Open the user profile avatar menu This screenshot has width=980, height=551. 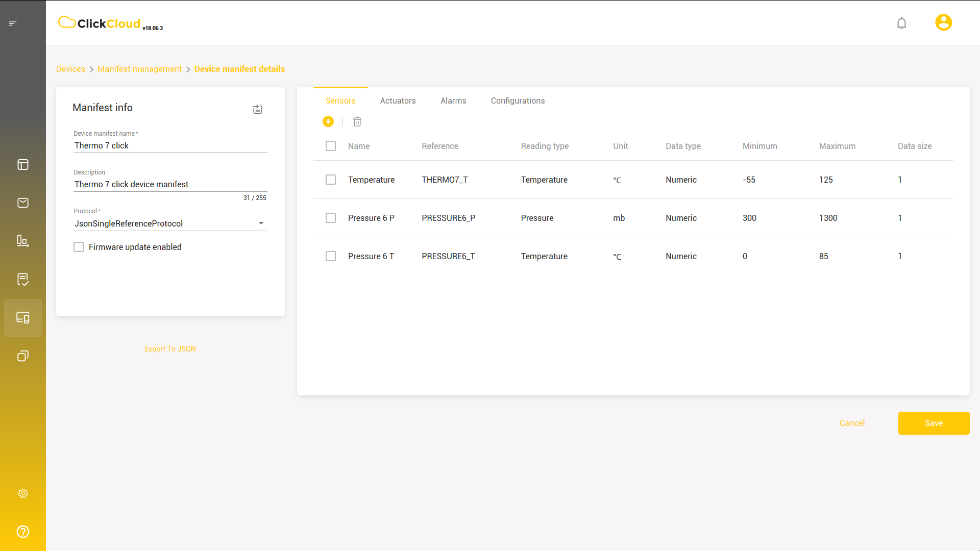(943, 22)
